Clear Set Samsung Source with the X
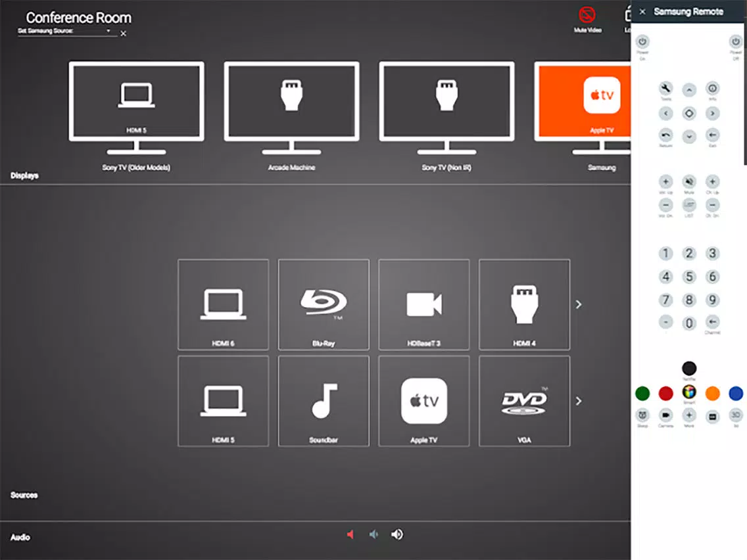The width and height of the screenshot is (747, 560). tap(124, 34)
